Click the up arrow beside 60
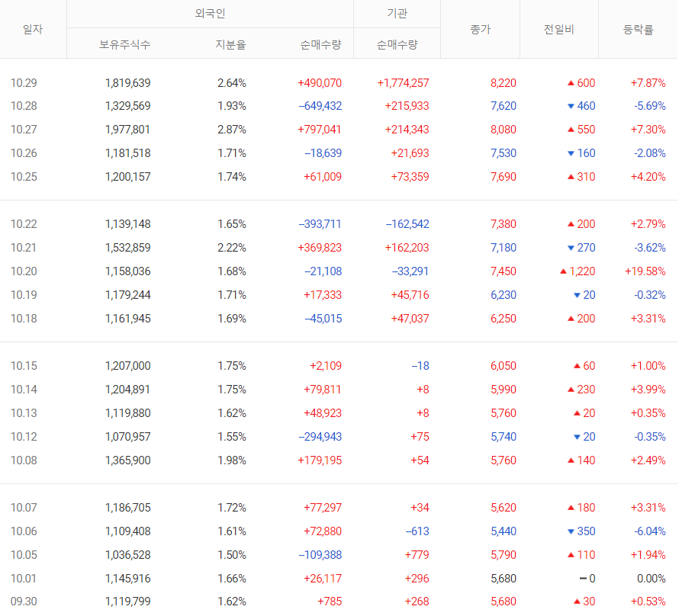Screen dimensions: 682x616 point(577,366)
